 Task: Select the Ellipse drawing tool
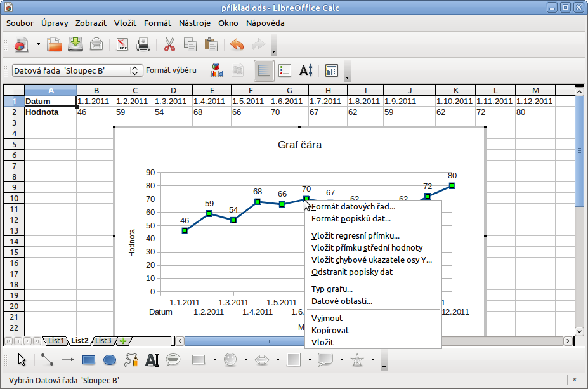(110, 360)
